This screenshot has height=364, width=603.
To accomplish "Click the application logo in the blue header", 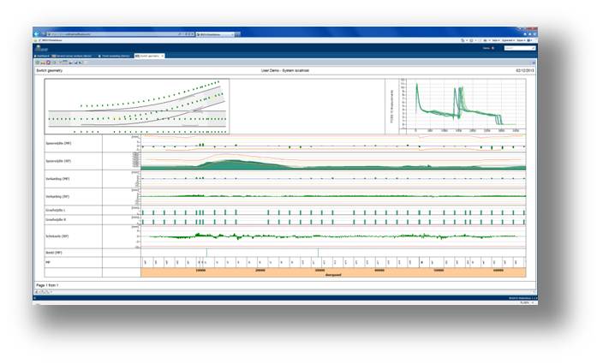I will tap(41, 49).
